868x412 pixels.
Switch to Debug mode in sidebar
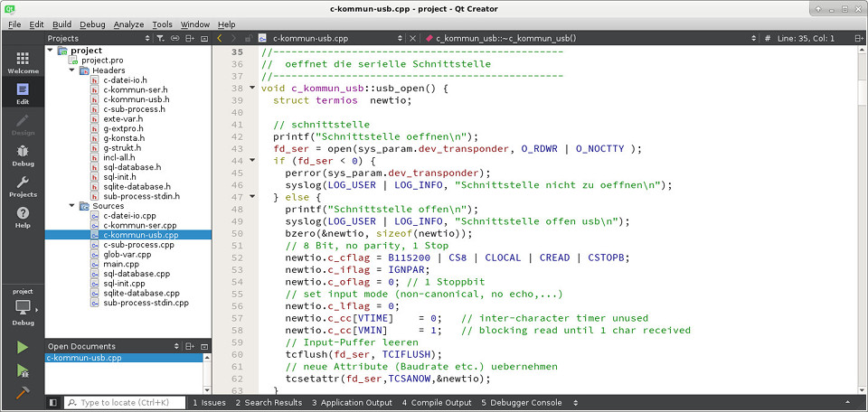point(23,155)
